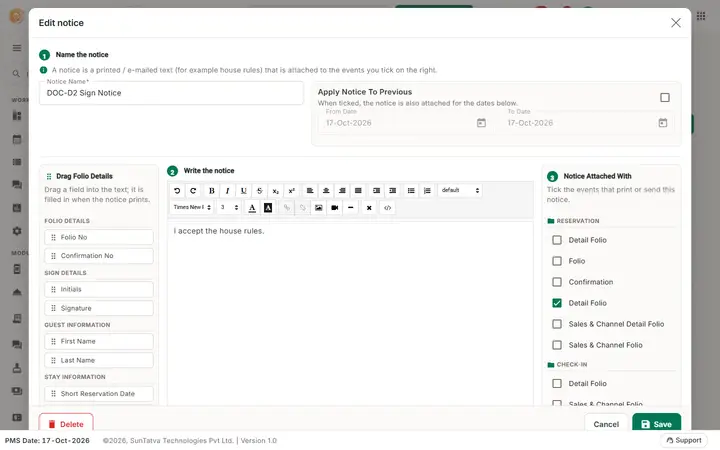Select the Short Reservation Date drag field
The width and height of the screenshot is (720, 450).
tap(99, 394)
